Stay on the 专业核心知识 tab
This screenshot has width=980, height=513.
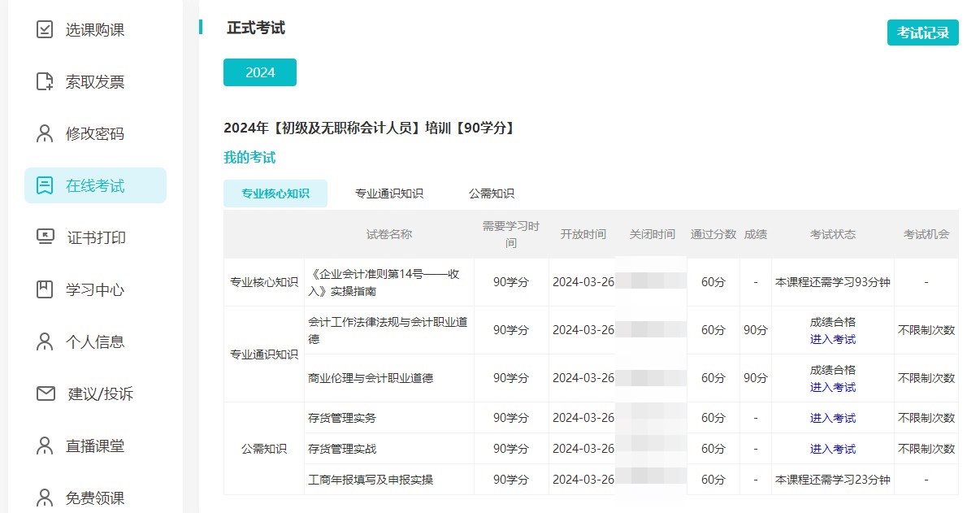(275, 193)
